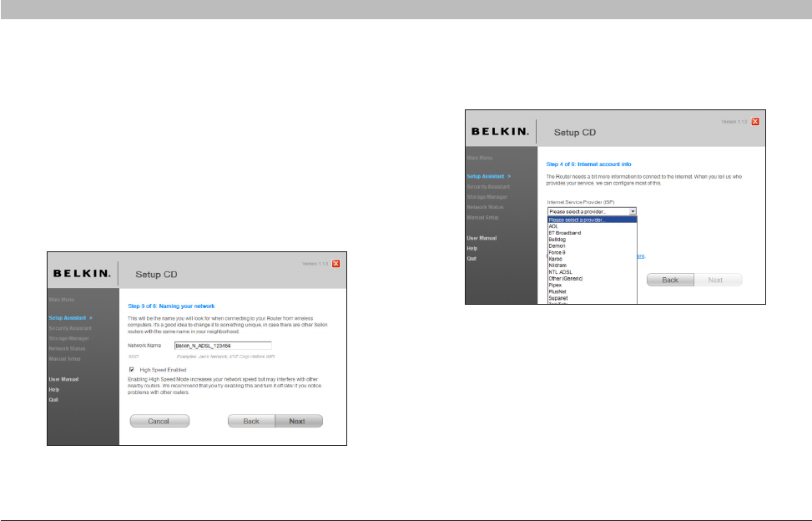Toggle the High Speed Enabled checkbox
Screen dimensions: 812x521
click(x=132, y=370)
